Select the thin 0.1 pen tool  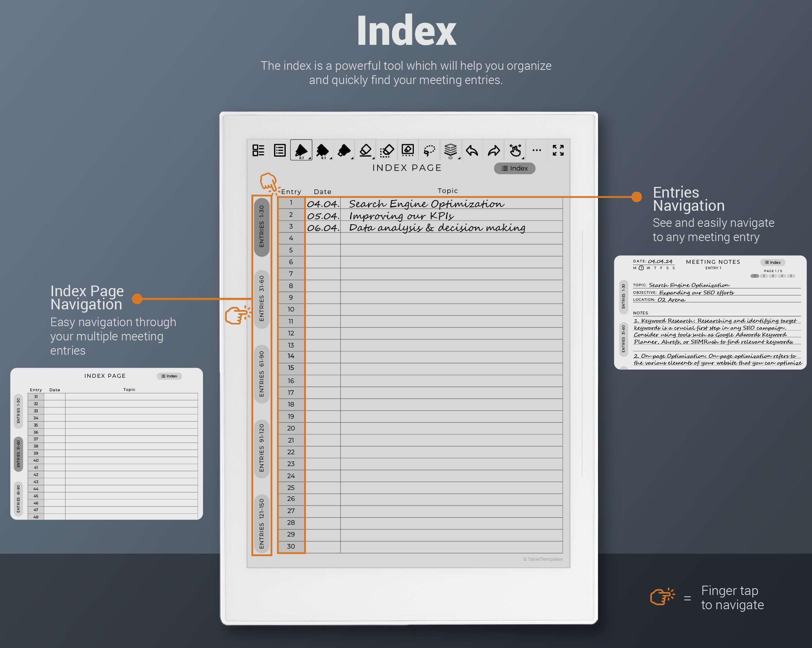[323, 150]
